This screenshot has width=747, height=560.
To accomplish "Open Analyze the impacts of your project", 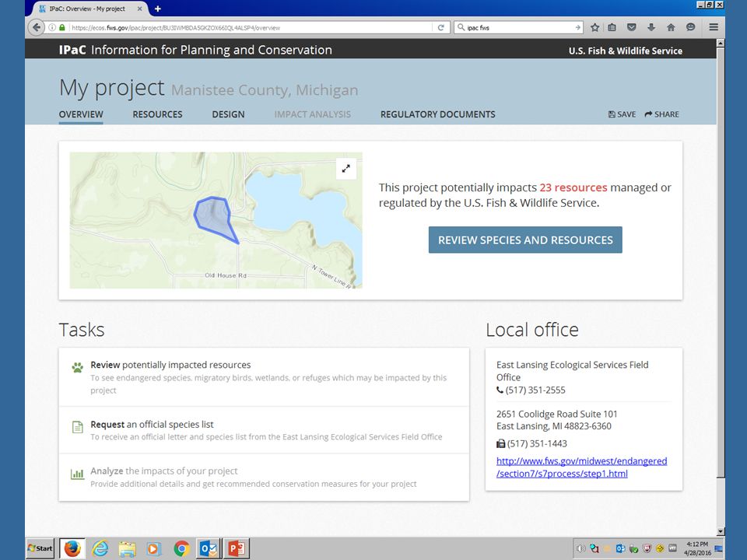I will [264, 477].
